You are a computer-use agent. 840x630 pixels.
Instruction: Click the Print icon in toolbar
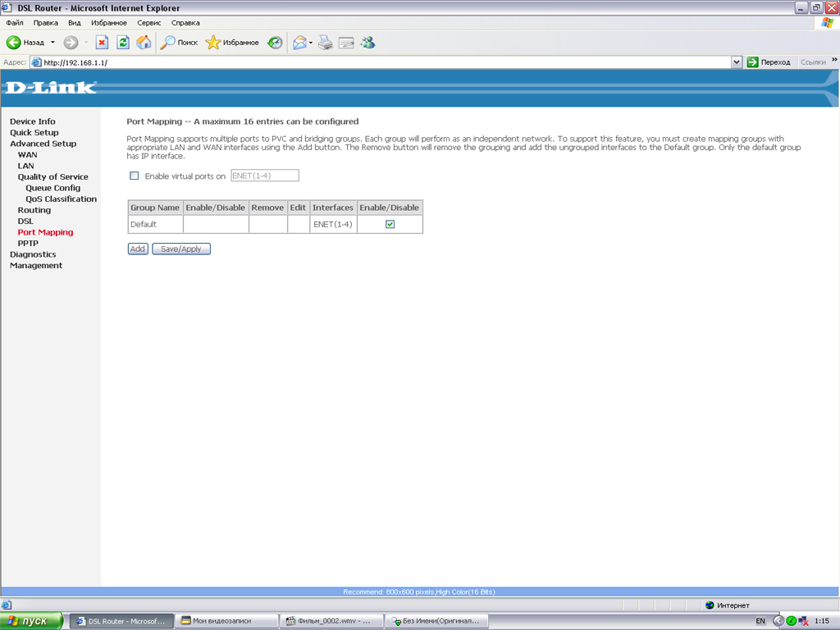(326, 43)
